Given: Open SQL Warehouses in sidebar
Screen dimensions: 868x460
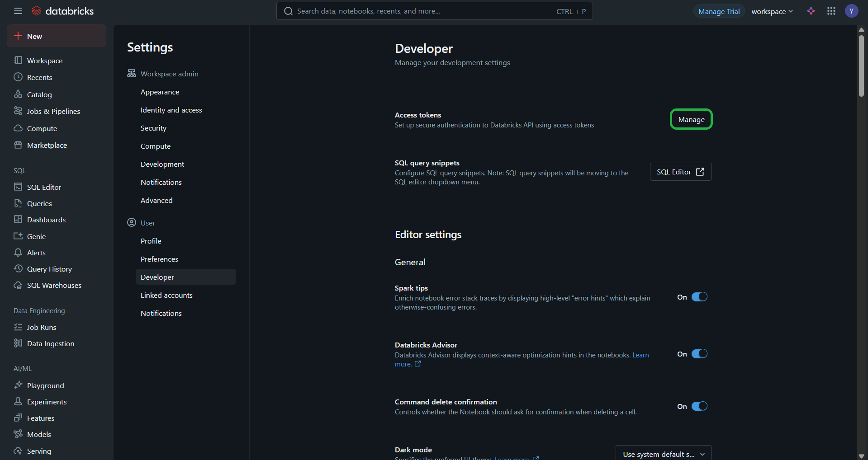Looking at the screenshot, I should tap(54, 285).
